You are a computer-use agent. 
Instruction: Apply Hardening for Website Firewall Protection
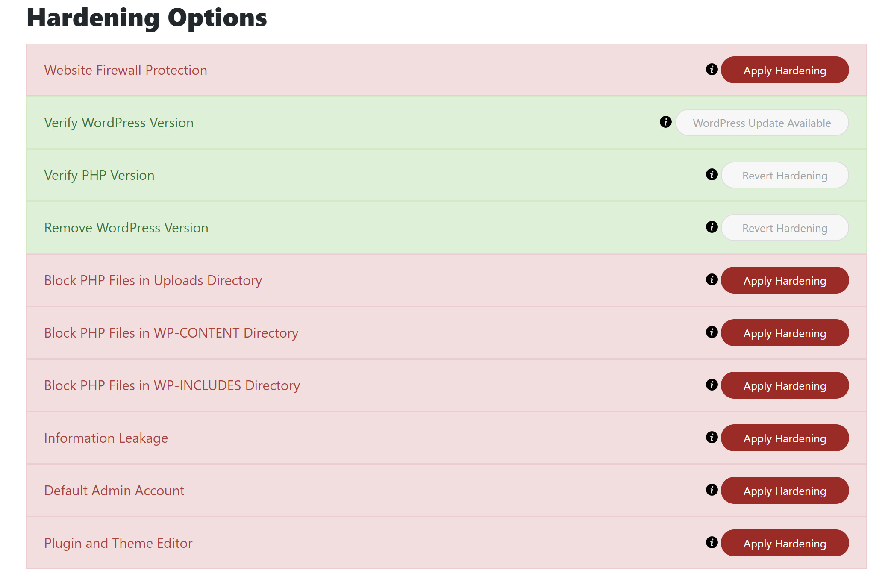(785, 70)
